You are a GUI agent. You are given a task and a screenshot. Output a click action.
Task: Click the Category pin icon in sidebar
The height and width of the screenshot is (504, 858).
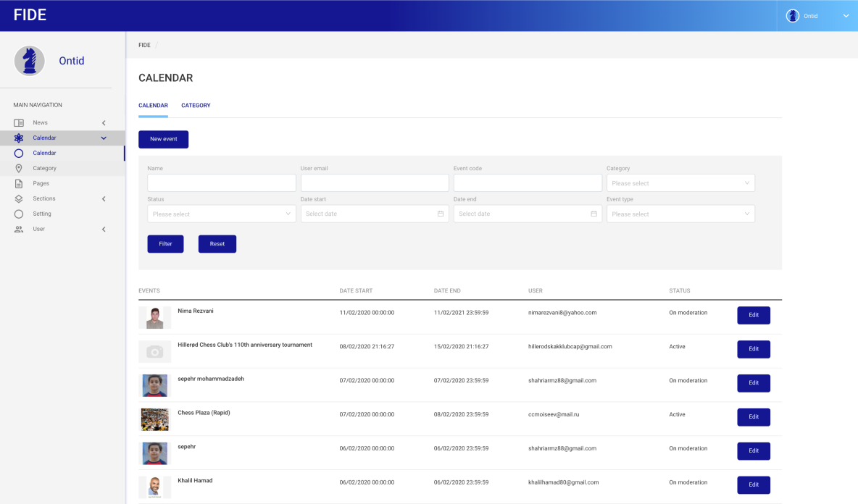(x=18, y=168)
